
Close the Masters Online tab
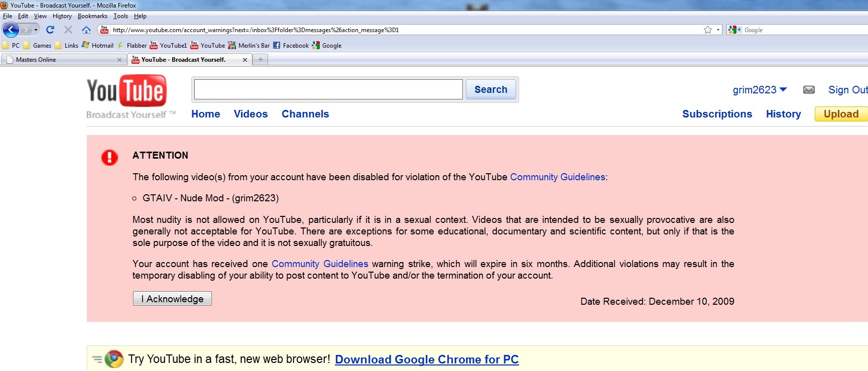[x=119, y=60]
